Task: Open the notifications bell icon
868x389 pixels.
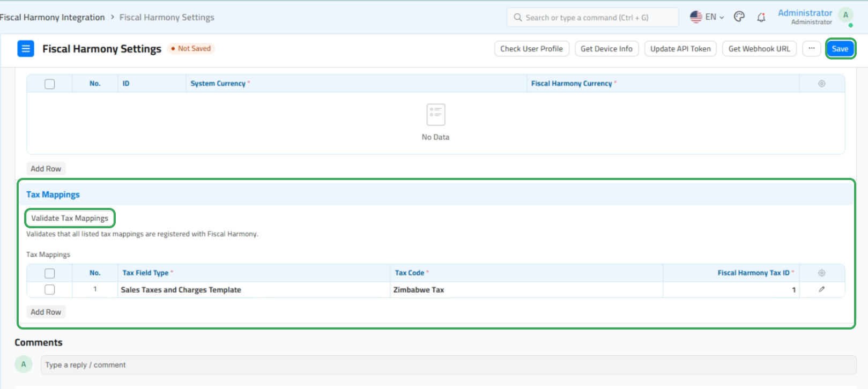Action: click(761, 17)
